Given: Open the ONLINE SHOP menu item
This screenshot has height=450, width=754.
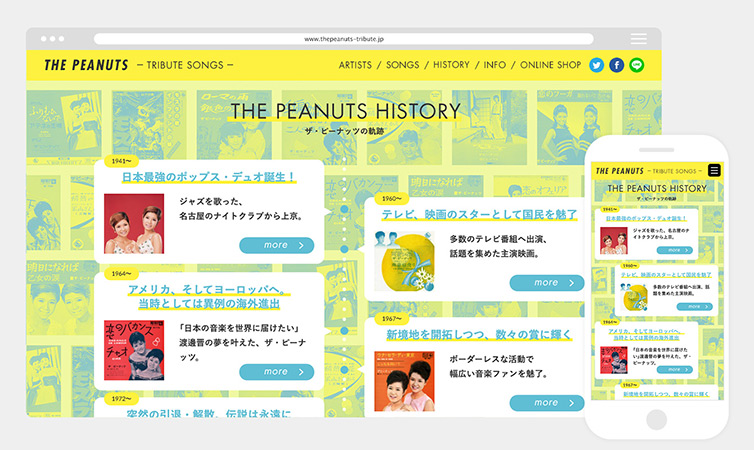Looking at the screenshot, I should pyautogui.click(x=551, y=65).
